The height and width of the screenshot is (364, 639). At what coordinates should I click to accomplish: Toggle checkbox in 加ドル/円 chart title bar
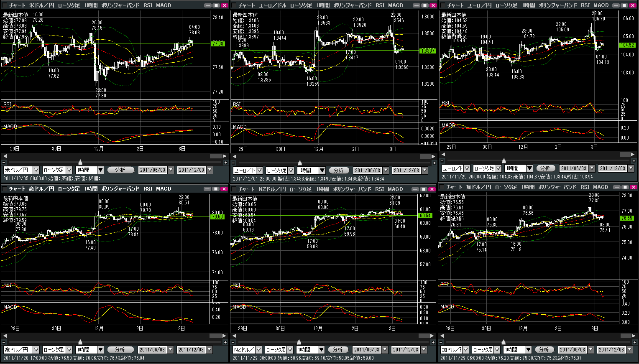pyautogui.click(x=442, y=187)
